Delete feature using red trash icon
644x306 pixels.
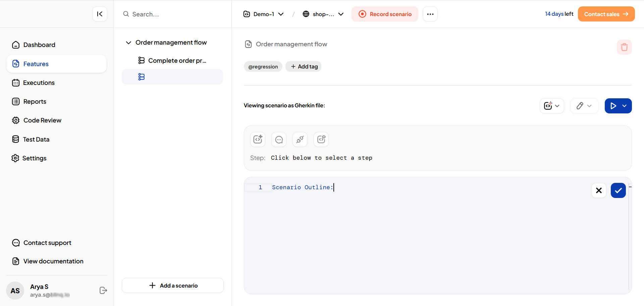(624, 47)
